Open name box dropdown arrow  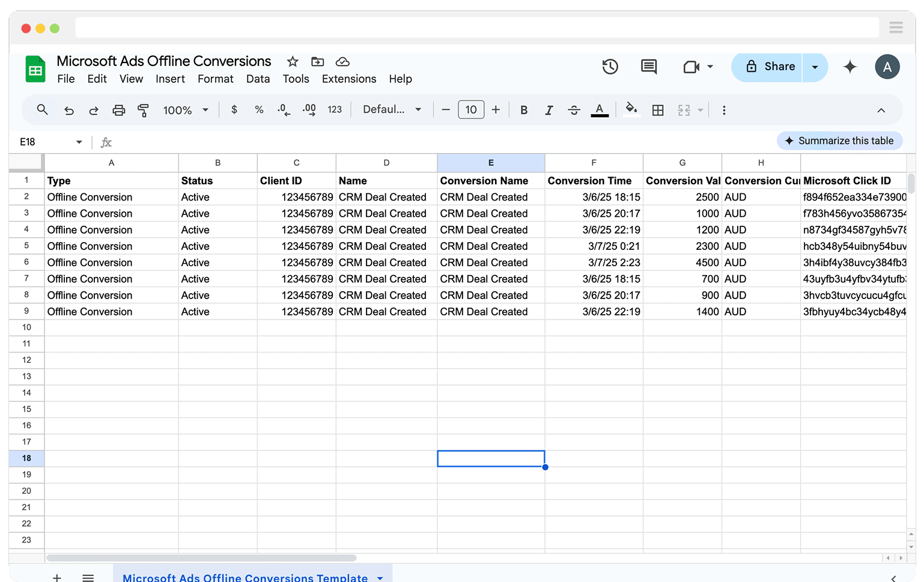[x=79, y=142]
